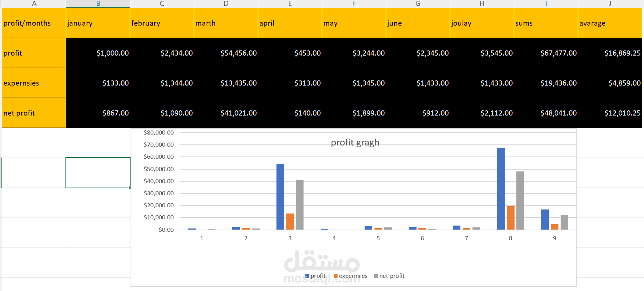Click the 'may' header cell

[354, 23]
